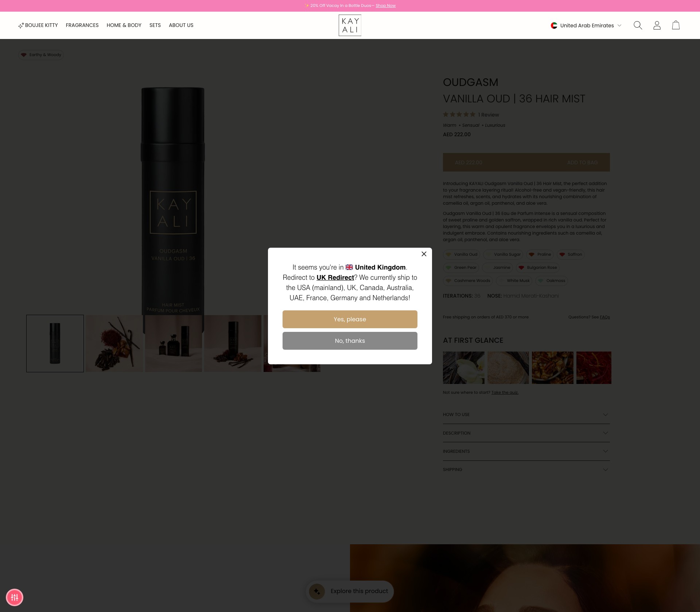Expand the Shipping section
This screenshot has width=700, height=612.
pos(526,470)
